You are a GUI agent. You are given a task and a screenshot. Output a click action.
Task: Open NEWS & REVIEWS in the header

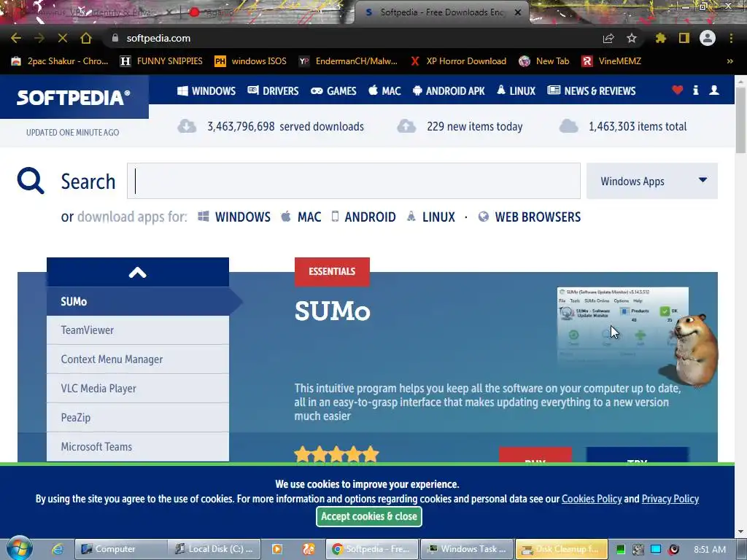pyautogui.click(x=591, y=90)
